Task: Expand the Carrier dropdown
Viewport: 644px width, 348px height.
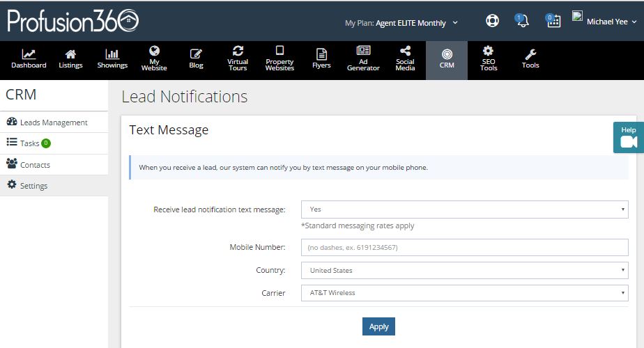Action: 464,293
